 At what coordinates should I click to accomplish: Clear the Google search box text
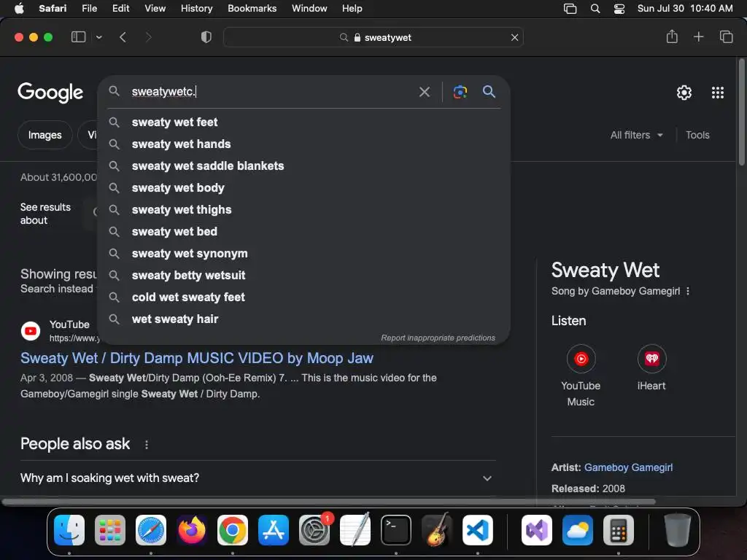424,91
